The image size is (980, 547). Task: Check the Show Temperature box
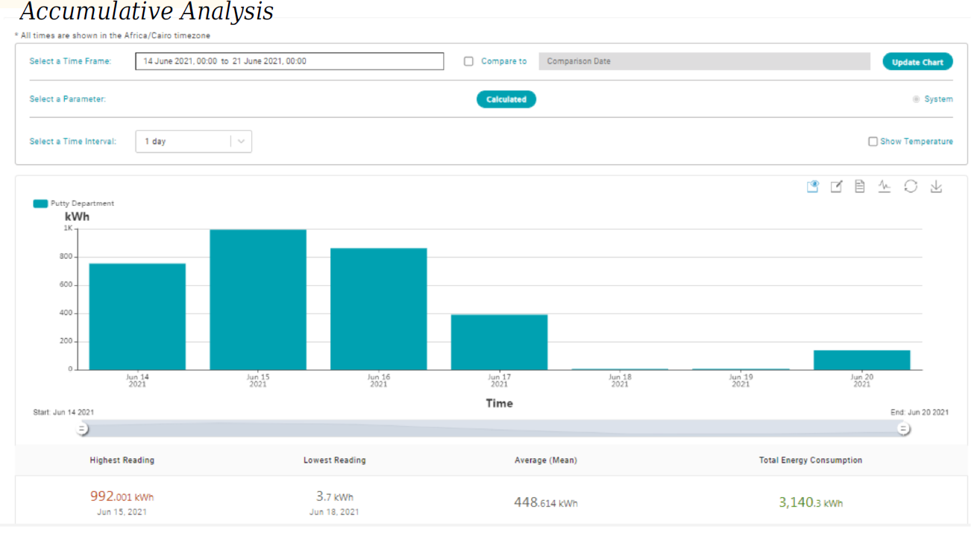tap(873, 142)
